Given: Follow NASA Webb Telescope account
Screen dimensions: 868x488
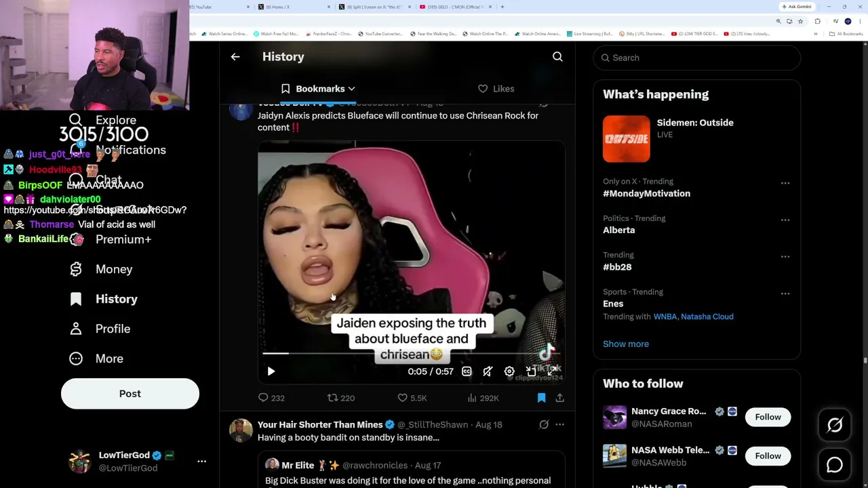Looking at the screenshot, I should (x=768, y=455).
